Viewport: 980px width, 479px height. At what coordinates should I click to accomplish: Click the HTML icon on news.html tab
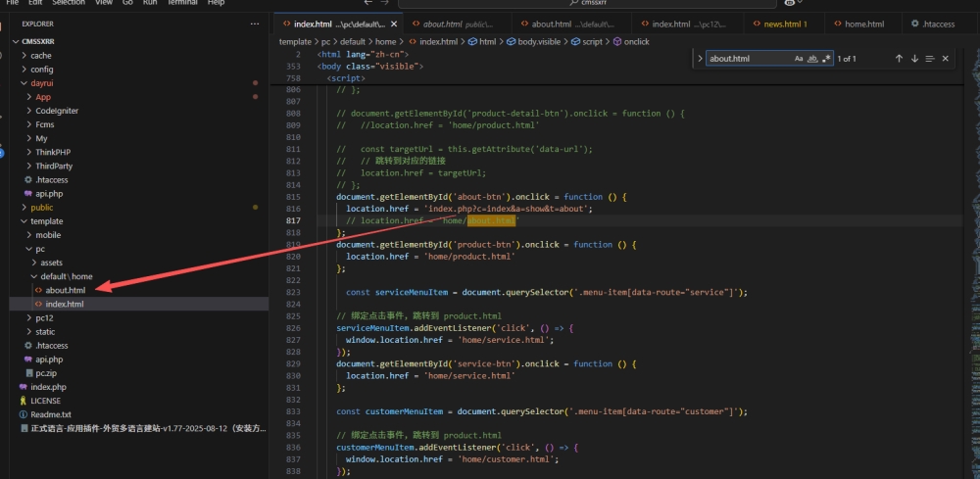click(757, 24)
